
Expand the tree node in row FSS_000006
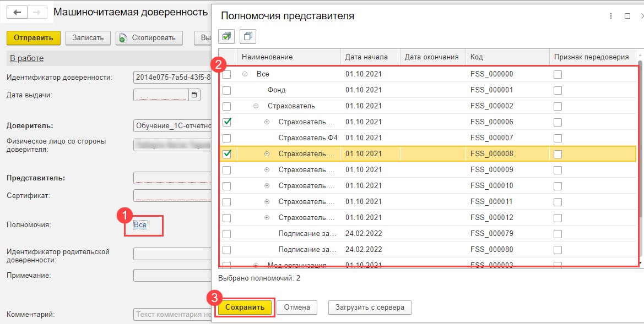click(267, 122)
